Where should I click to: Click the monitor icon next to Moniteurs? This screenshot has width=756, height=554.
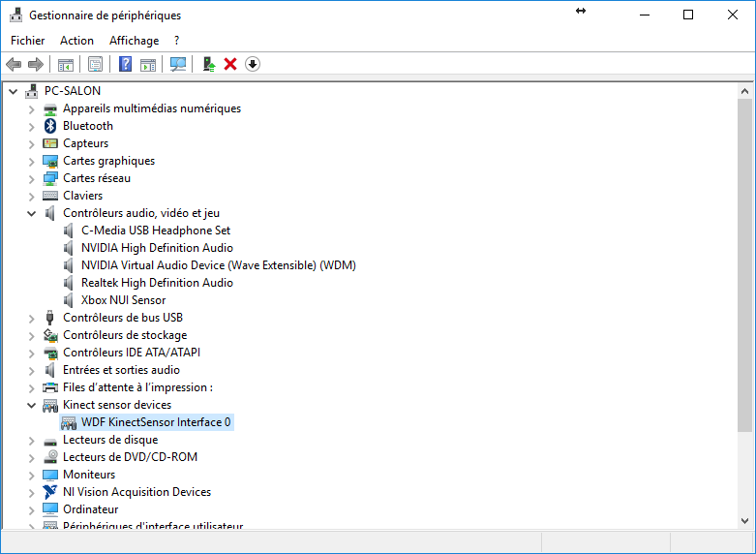point(50,475)
